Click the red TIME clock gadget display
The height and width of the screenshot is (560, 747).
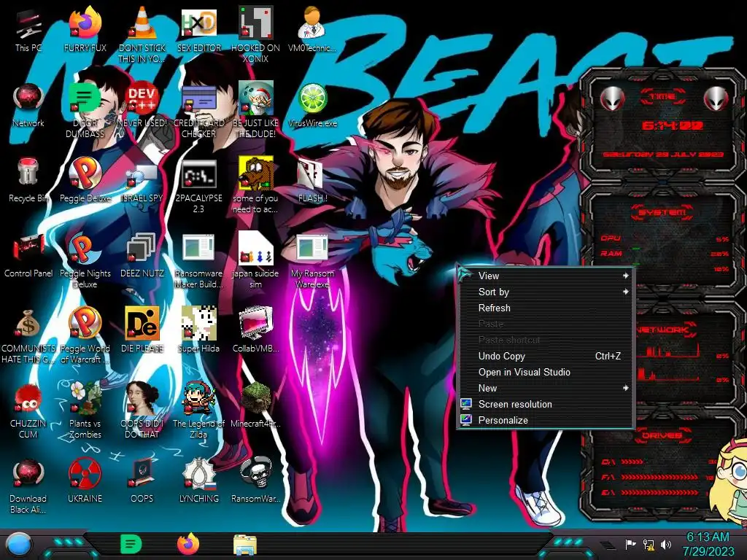pos(673,125)
